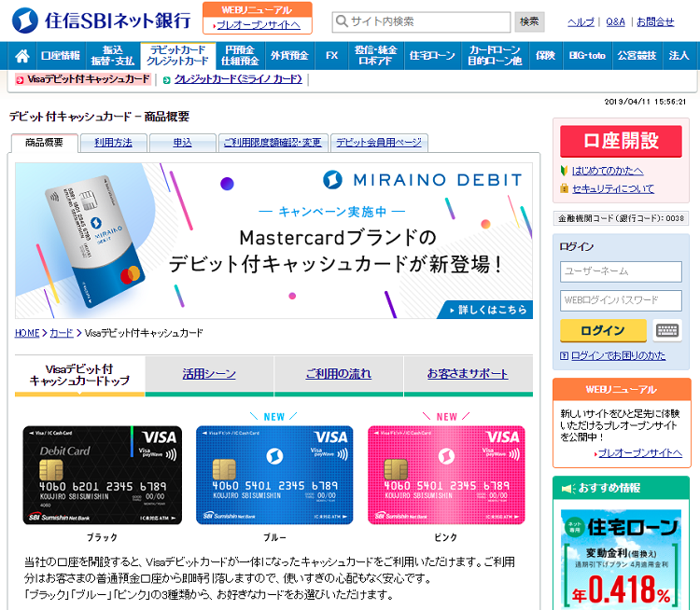Click the padlock icon next to セキュリティについて
Viewport: 700px width, 610px height.
point(564,188)
